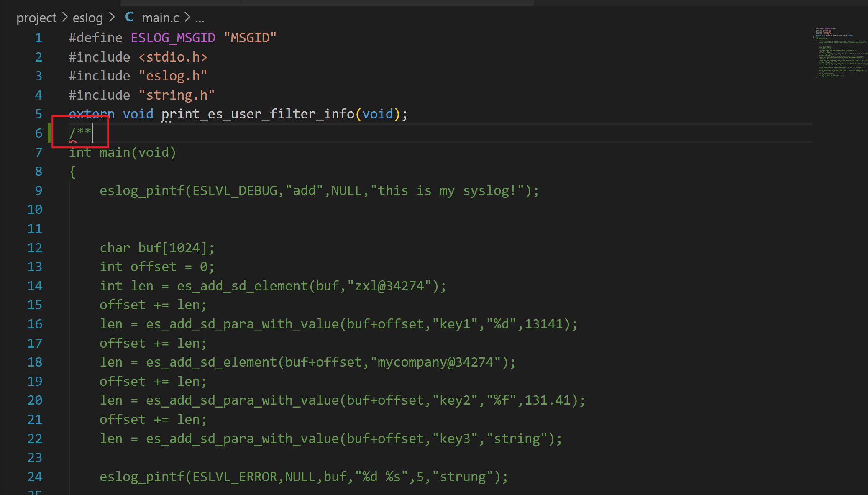The image size is (868, 495).
Task: Click the "eslog.h" include string
Action: [x=173, y=76]
